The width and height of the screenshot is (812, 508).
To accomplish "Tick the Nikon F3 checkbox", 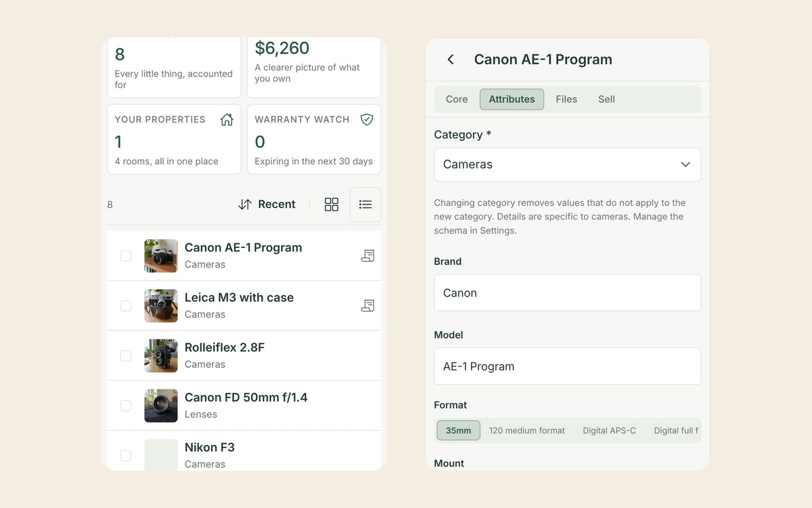I will pos(125,456).
